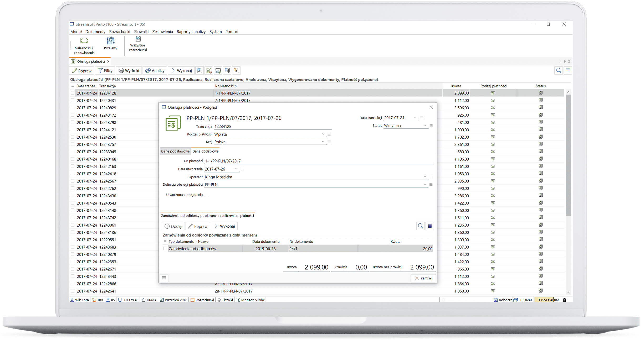The image size is (644, 350).
Task: Click payment type icon in row 12240431
Action: coord(493,100)
